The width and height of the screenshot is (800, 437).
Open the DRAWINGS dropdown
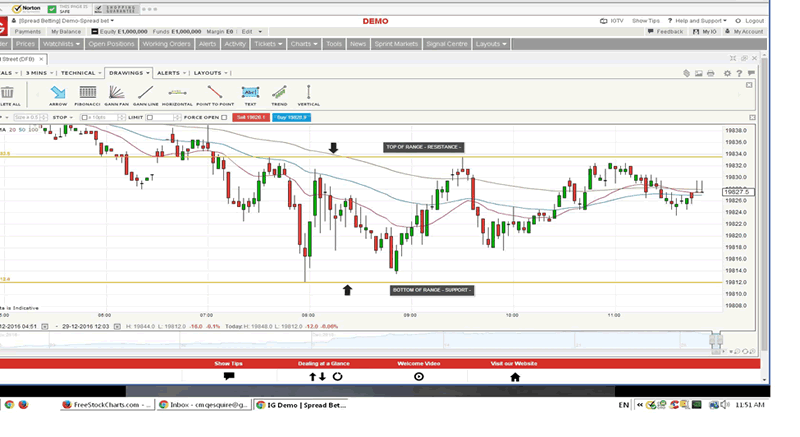point(129,73)
